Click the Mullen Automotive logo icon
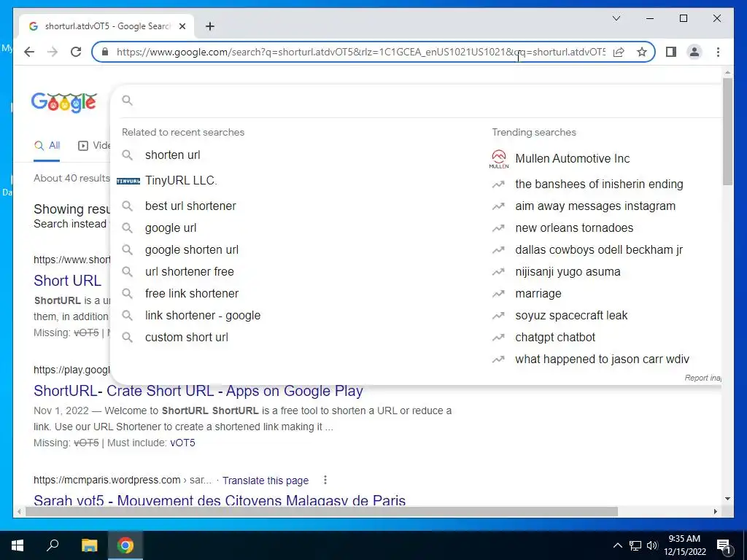The width and height of the screenshot is (747, 560). [498, 158]
